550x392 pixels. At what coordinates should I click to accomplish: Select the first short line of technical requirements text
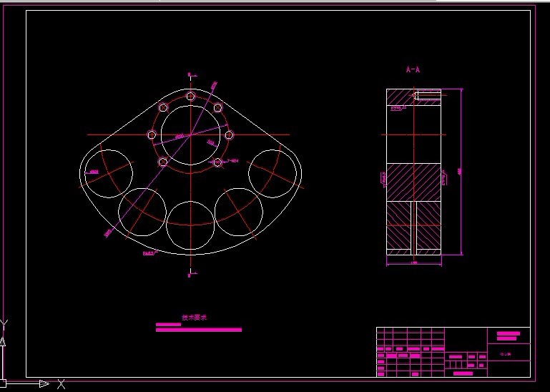click(x=168, y=325)
